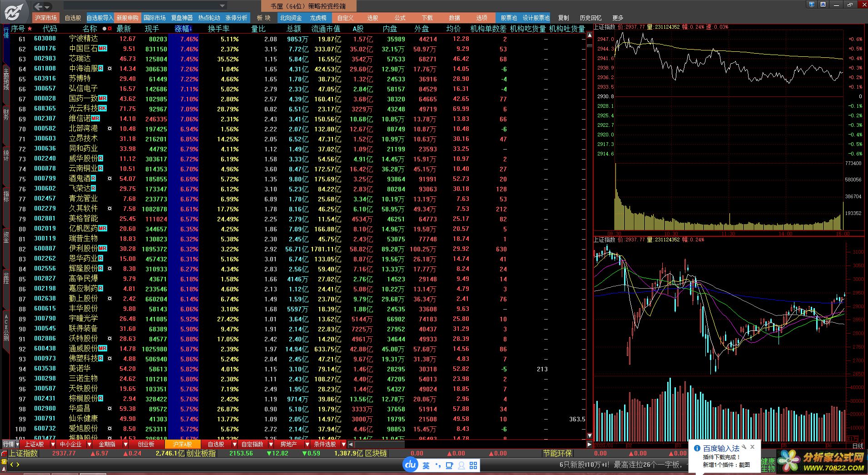Viewport: 868px width, 475px height.
Task: Click the gear marker in the 久其软件 row
Action: (x=109, y=209)
